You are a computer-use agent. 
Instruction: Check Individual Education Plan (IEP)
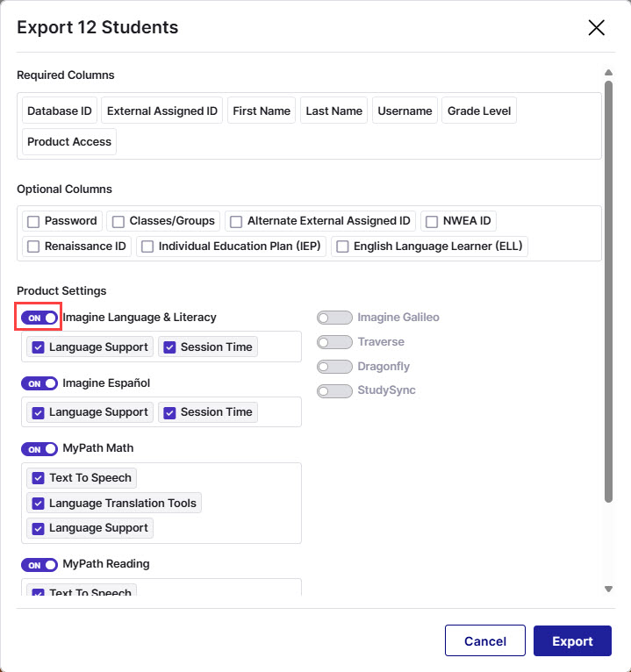click(x=147, y=247)
